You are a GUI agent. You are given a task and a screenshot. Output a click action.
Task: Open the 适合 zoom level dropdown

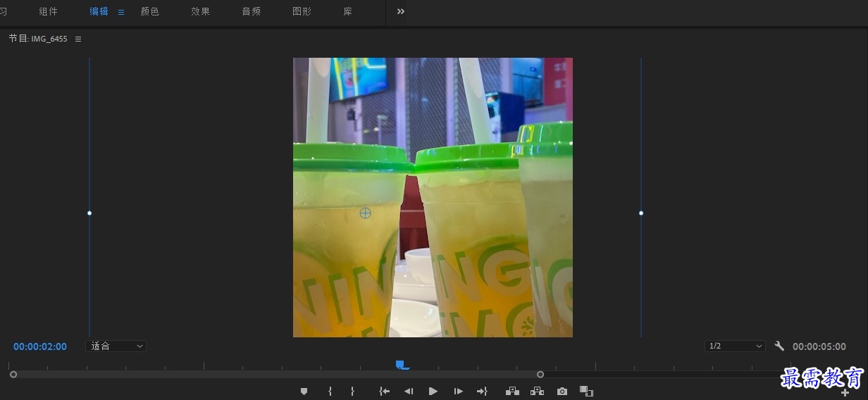click(x=116, y=346)
